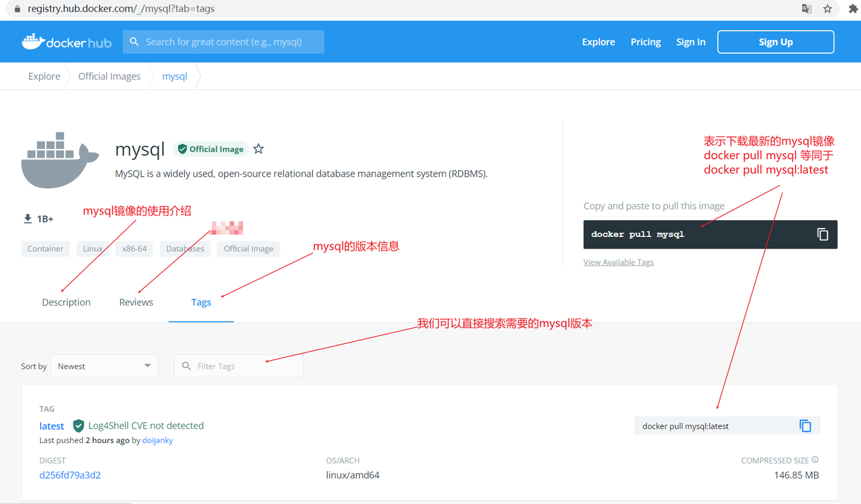Image resolution: width=861 pixels, height=504 pixels.
Task: Open the Sort by Newest dropdown
Action: 104,366
